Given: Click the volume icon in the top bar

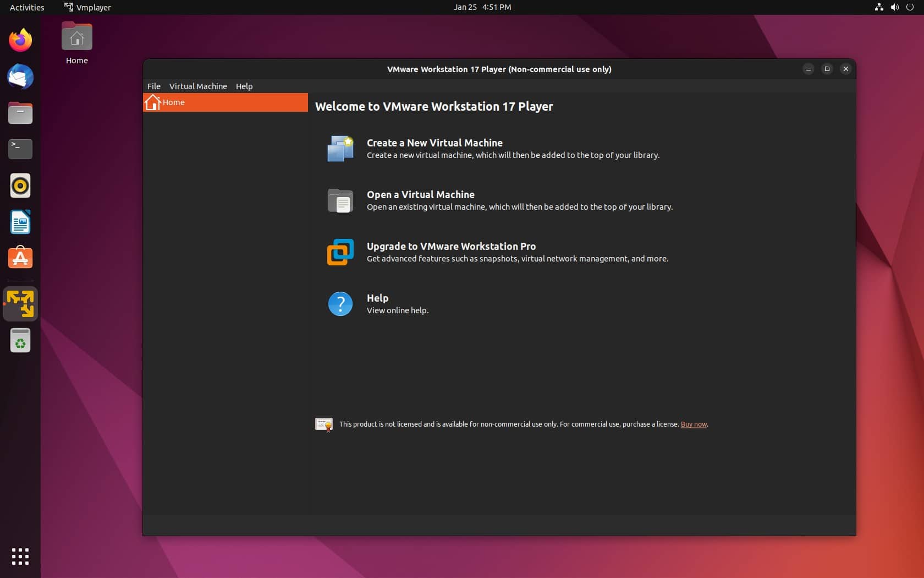Looking at the screenshot, I should 894,7.
